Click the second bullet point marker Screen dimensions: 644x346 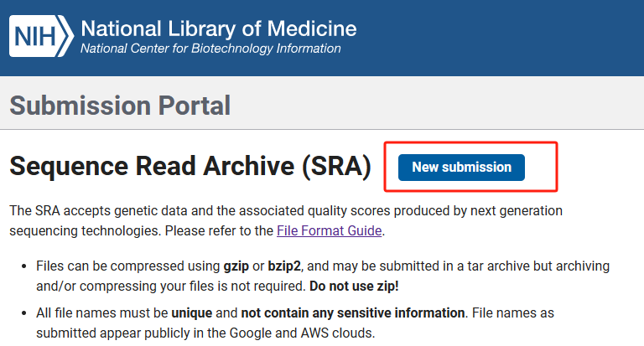point(23,313)
